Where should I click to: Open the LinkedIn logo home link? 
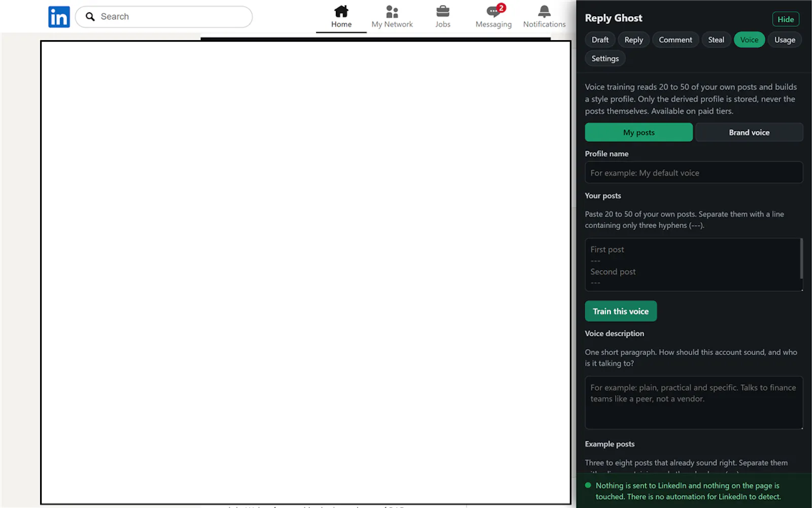(59, 17)
